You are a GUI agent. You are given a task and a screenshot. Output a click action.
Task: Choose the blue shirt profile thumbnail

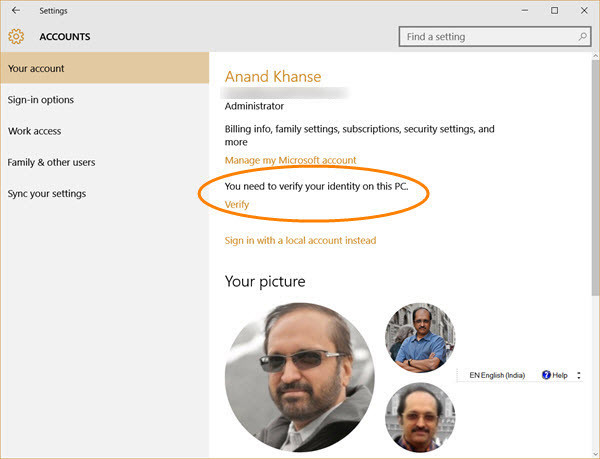point(420,338)
